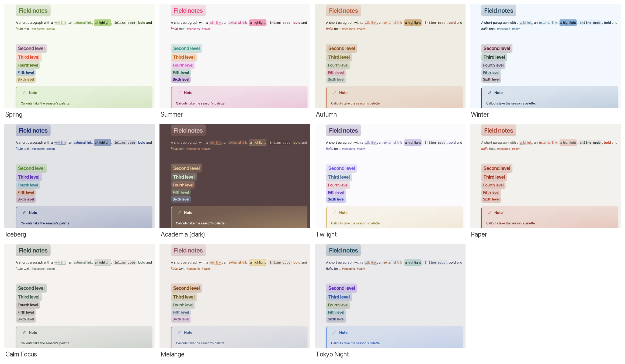Click the pencil icon in Academia's Note callout
Viewport: 625px width, 364px height.
tap(179, 213)
